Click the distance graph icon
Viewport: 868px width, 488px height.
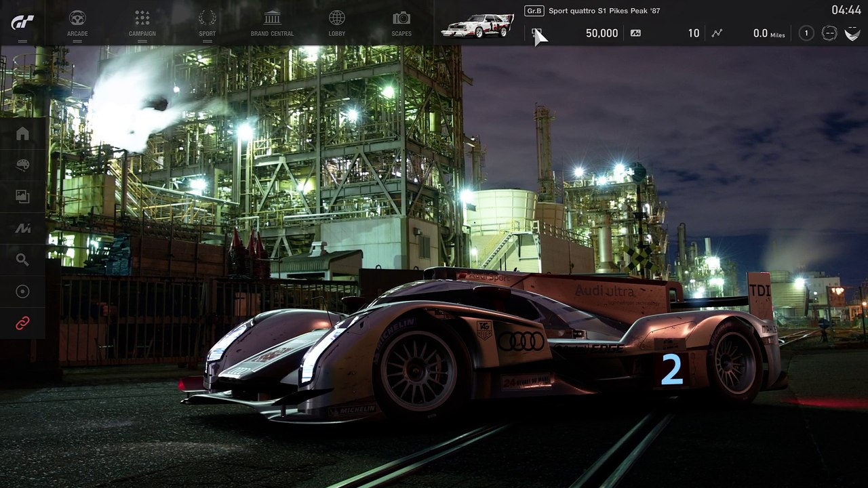tap(717, 33)
